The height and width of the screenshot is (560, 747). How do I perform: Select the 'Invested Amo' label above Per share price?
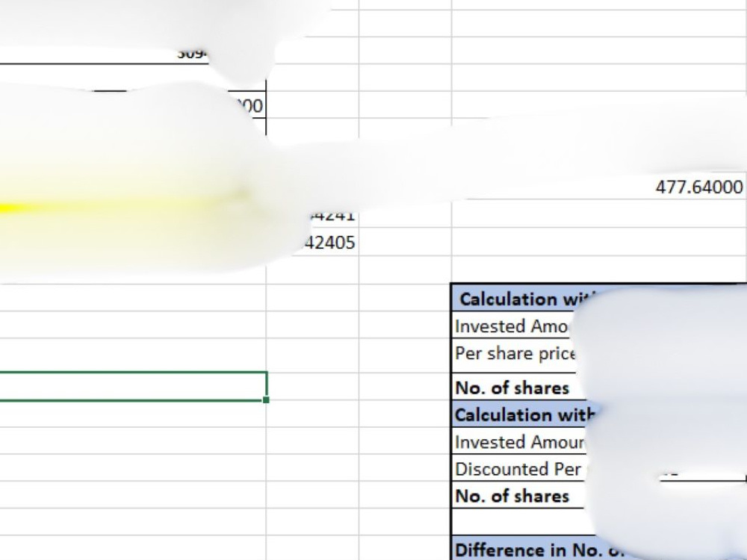coord(512,326)
